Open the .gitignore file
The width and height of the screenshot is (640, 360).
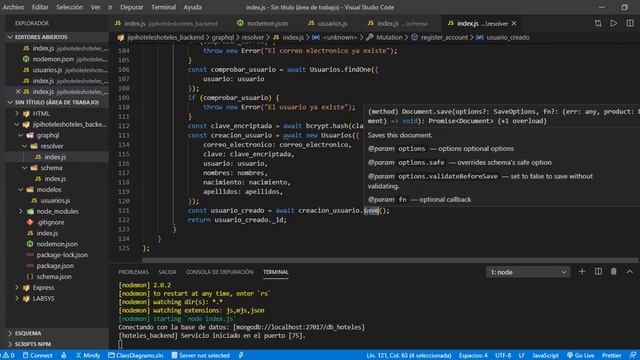50,222
